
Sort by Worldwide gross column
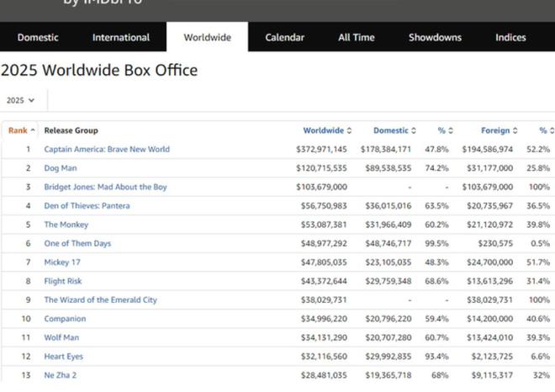327,130
